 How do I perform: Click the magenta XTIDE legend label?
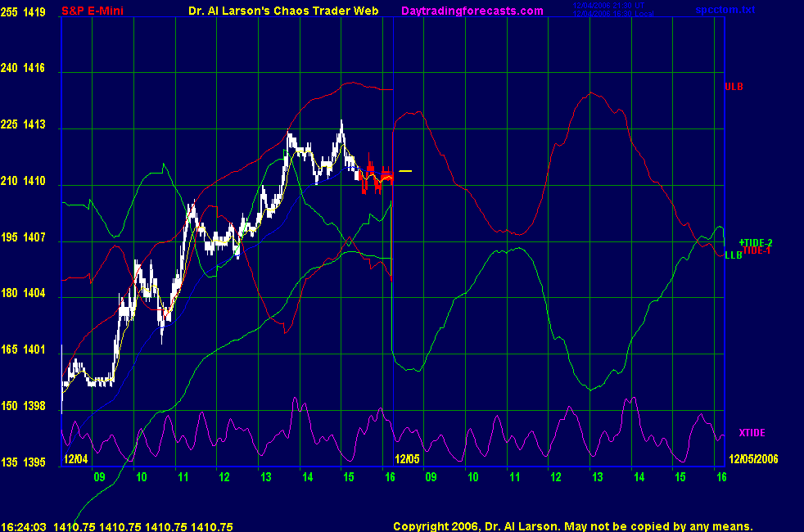[752, 432]
